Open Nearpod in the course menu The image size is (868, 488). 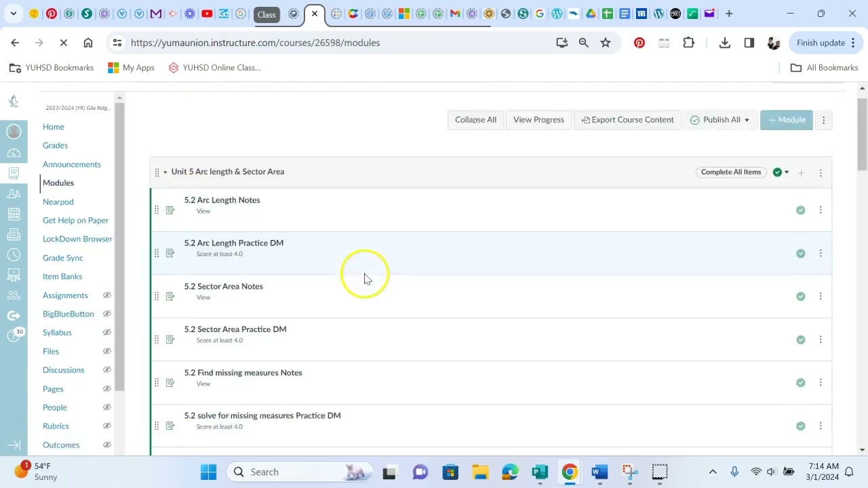58,202
